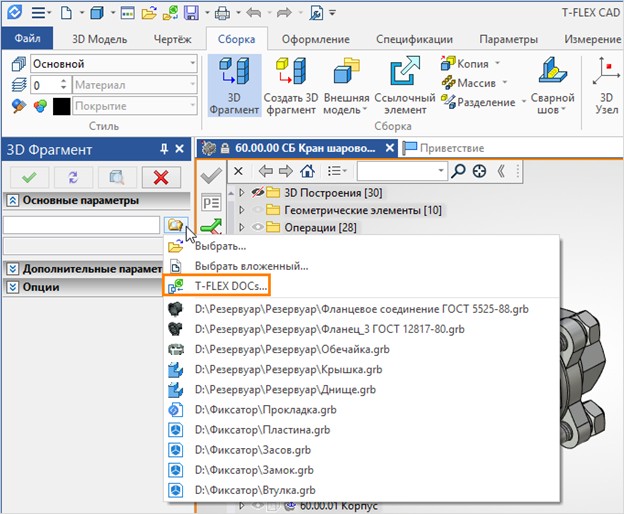Expand the 3D Построения [30] tree node
Viewport: 624px width, 514px height.
click(x=242, y=193)
